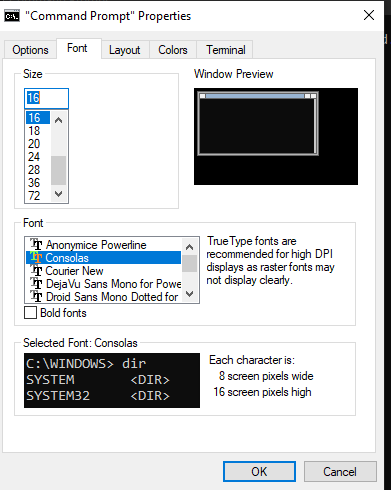
Task: Select the Courier New font
Action: coord(104,271)
